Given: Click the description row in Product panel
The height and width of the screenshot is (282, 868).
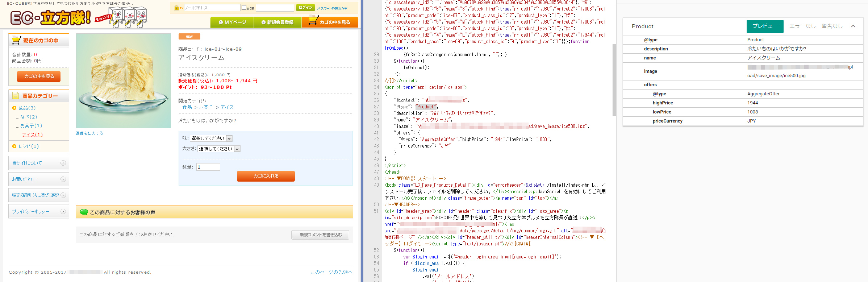Looking at the screenshot, I should tap(743, 49).
